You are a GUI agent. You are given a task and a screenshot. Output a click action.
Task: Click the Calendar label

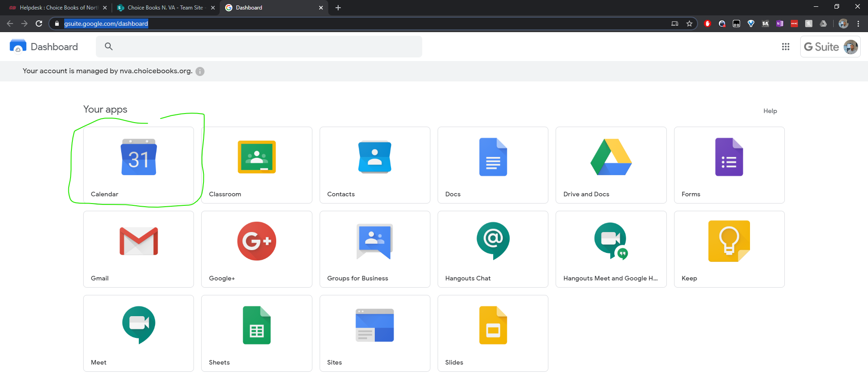[x=104, y=194]
